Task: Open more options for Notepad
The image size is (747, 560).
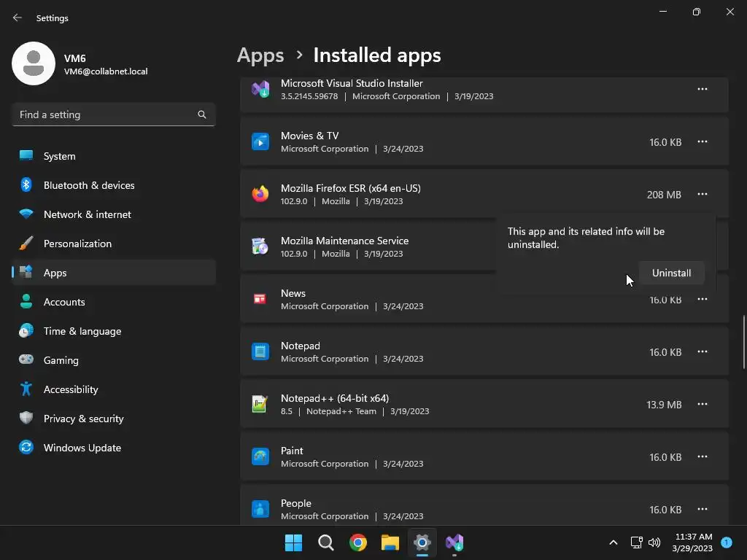Action: point(703,351)
